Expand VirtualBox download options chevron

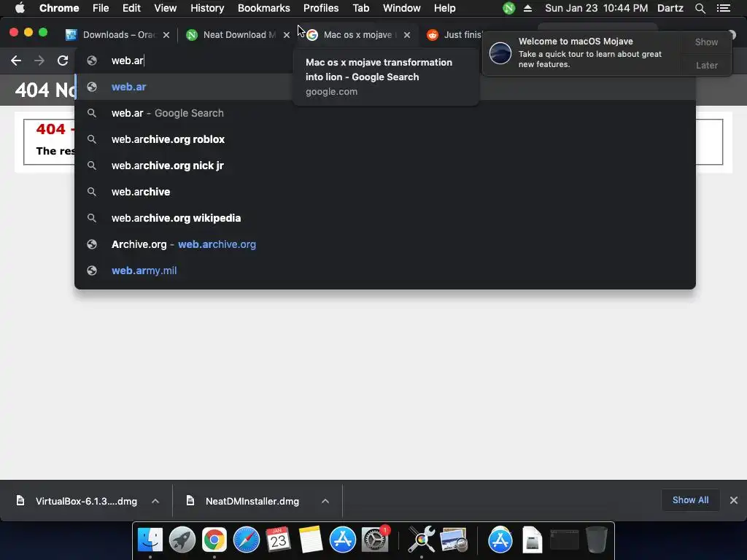155,501
